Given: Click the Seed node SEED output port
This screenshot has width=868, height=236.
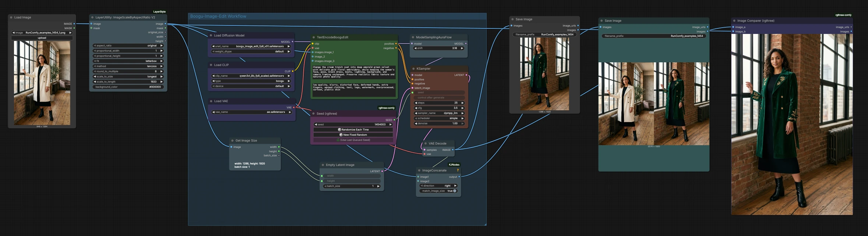Looking at the screenshot, I should pos(394,120).
